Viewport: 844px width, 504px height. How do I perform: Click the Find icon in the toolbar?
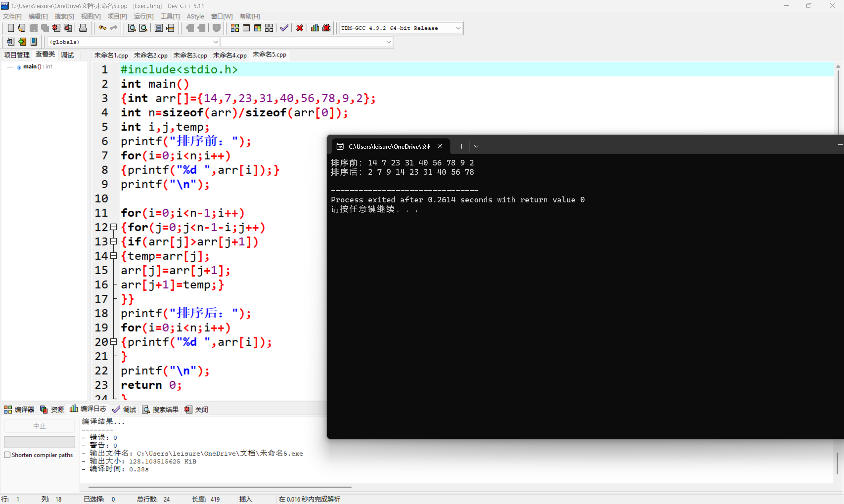132,28
